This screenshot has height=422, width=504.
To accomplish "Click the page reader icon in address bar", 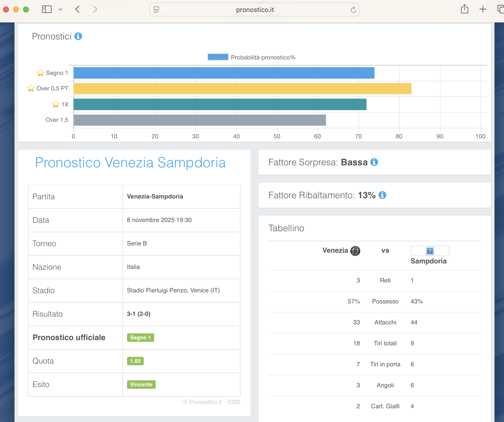I will coord(156,10).
